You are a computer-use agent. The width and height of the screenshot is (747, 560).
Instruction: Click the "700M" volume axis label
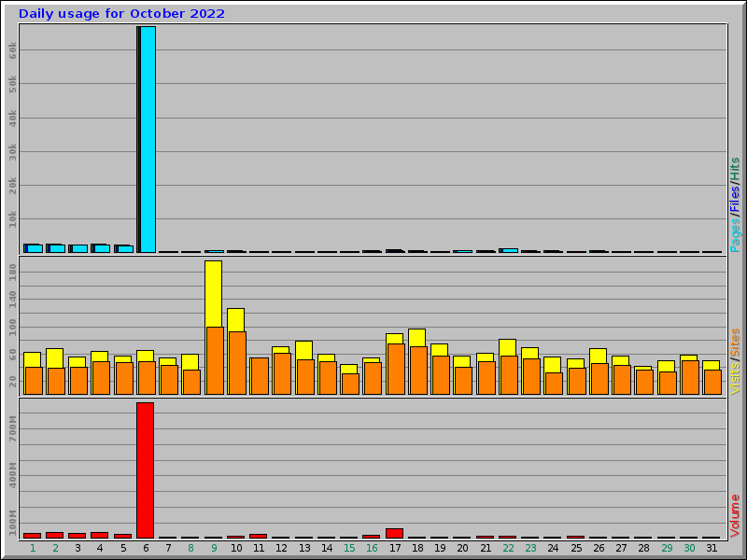[x=12, y=428]
